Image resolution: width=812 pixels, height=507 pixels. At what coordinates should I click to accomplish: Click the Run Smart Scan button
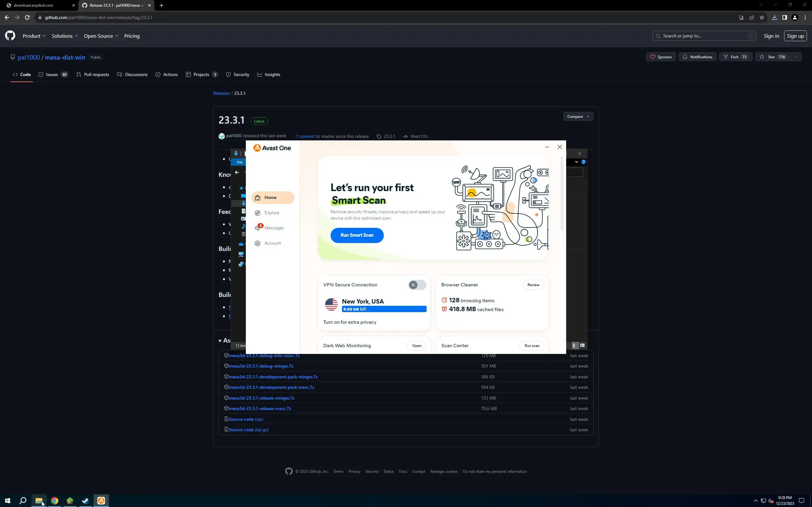357,235
